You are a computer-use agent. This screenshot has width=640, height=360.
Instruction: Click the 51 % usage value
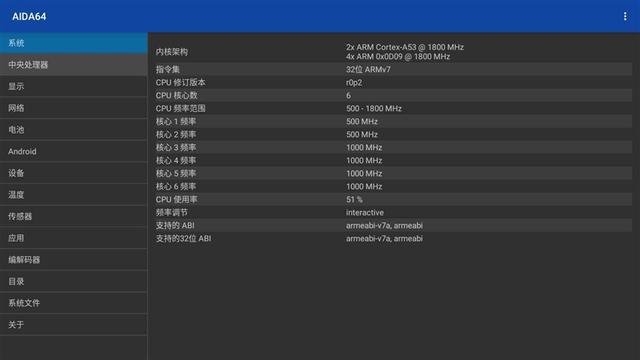354,200
